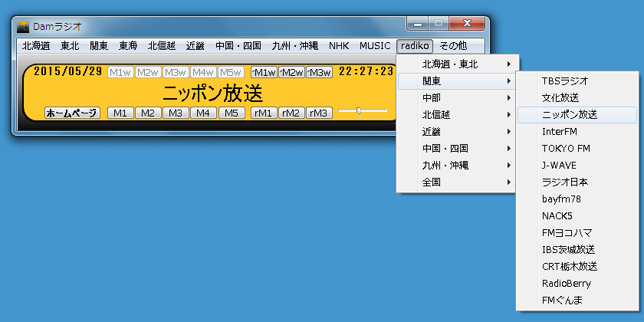Recall memory preset M5
This screenshot has width=644, height=322.
tap(232, 113)
